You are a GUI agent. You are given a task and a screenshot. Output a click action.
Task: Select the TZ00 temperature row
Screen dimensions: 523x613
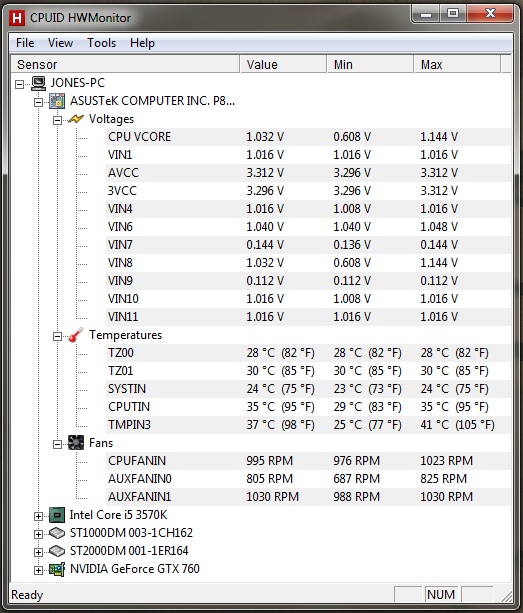[308, 353]
